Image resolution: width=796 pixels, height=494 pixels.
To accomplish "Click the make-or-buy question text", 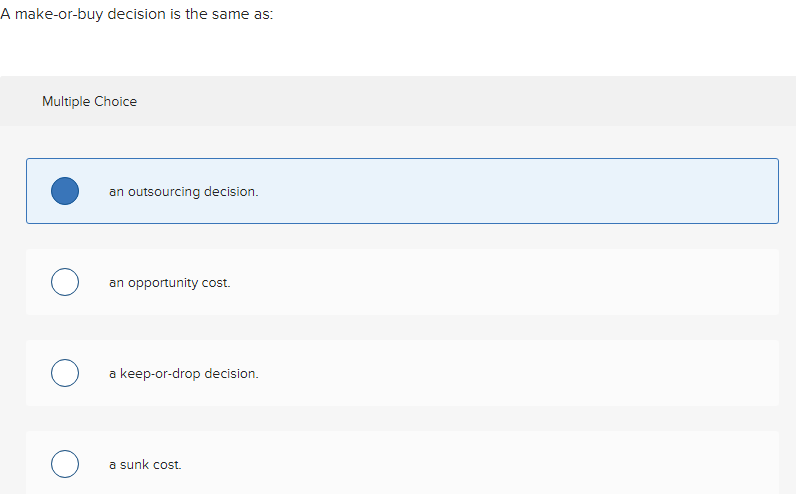I will coord(137,14).
